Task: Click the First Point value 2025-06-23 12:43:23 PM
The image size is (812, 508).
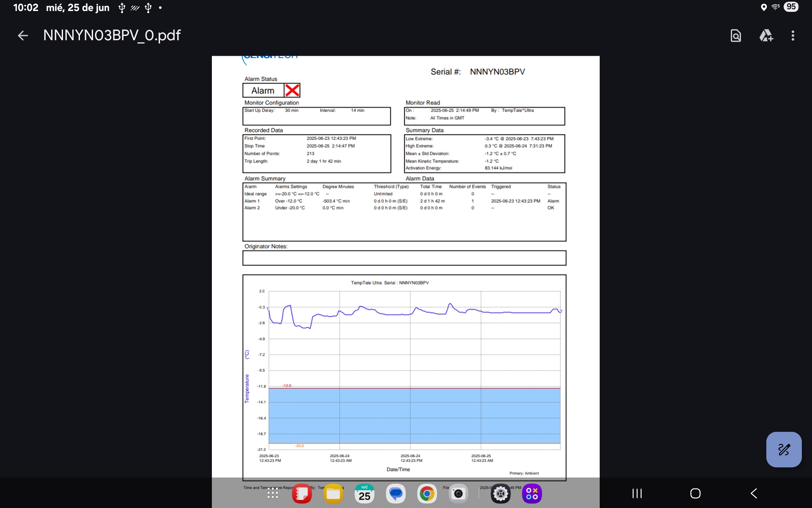Action: point(331,138)
